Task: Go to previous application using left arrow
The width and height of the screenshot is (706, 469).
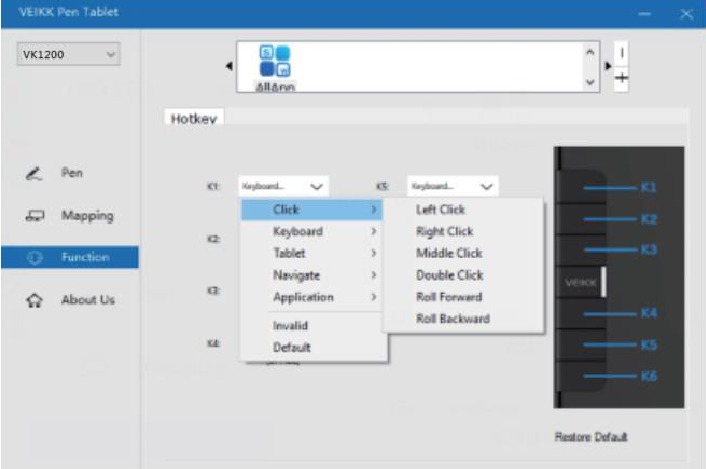Action: click(x=229, y=66)
